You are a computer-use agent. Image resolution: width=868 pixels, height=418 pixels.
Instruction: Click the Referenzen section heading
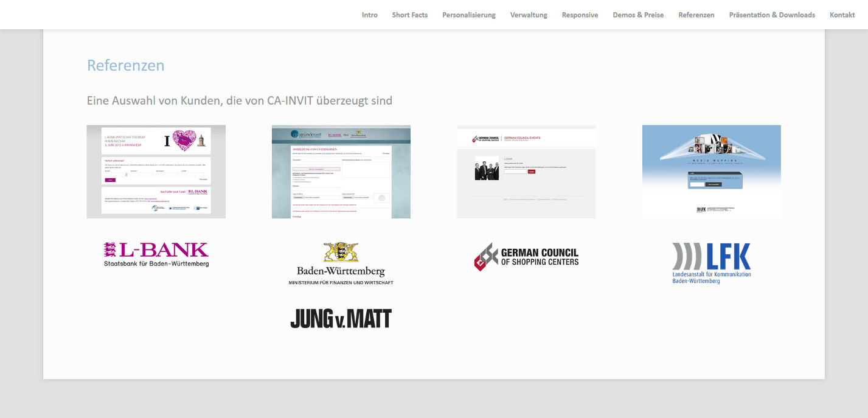click(126, 65)
